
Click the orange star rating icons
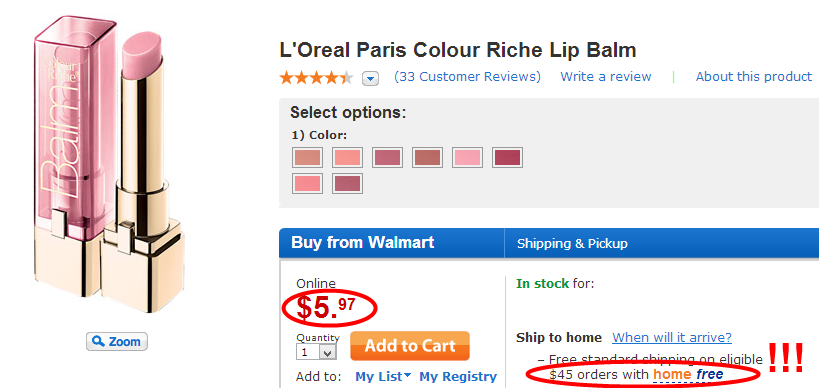click(317, 78)
